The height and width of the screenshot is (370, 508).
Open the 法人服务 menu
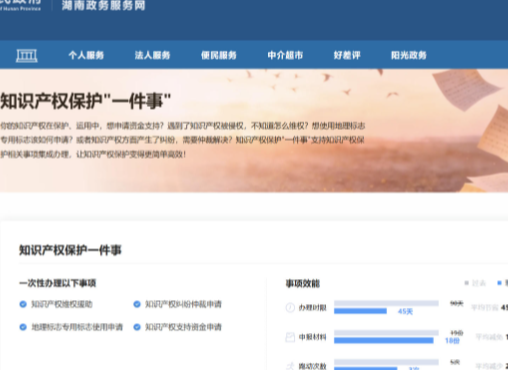click(x=153, y=55)
